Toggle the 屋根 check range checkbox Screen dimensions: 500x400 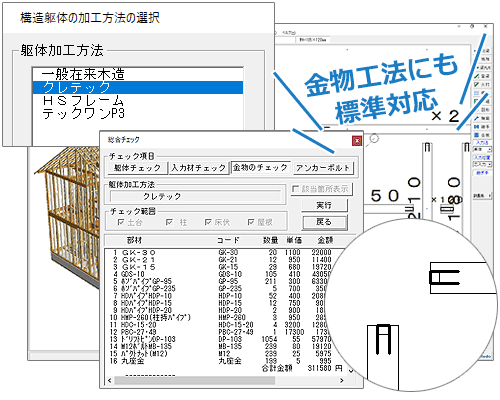(x=251, y=222)
